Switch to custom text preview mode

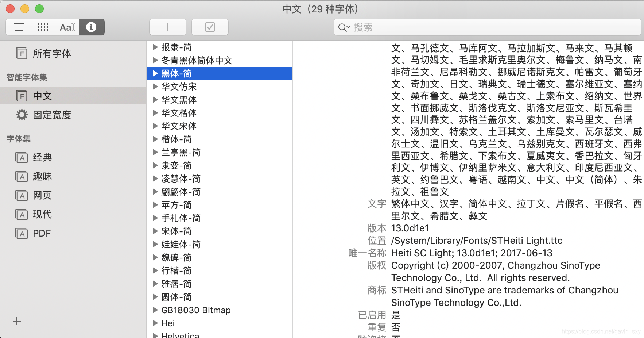point(67,27)
